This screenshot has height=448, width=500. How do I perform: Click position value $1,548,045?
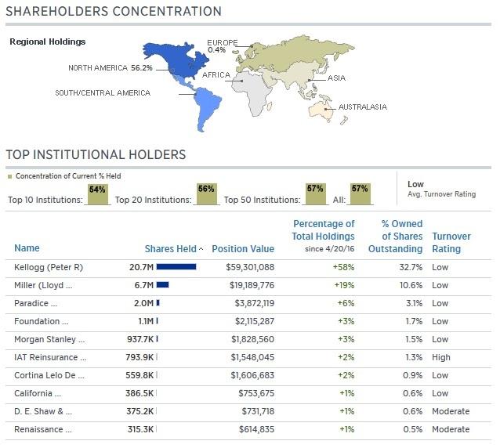[x=252, y=357]
